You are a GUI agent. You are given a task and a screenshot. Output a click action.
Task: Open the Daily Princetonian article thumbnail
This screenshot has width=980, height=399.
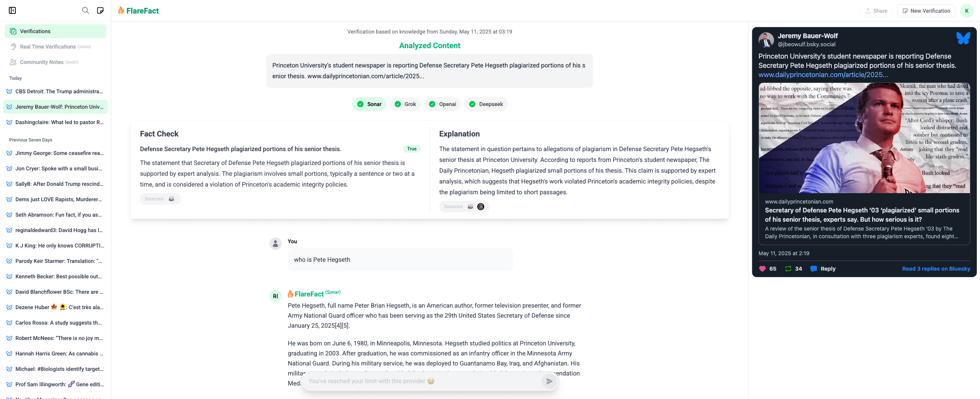pyautogui.click(x=864, y=138)
